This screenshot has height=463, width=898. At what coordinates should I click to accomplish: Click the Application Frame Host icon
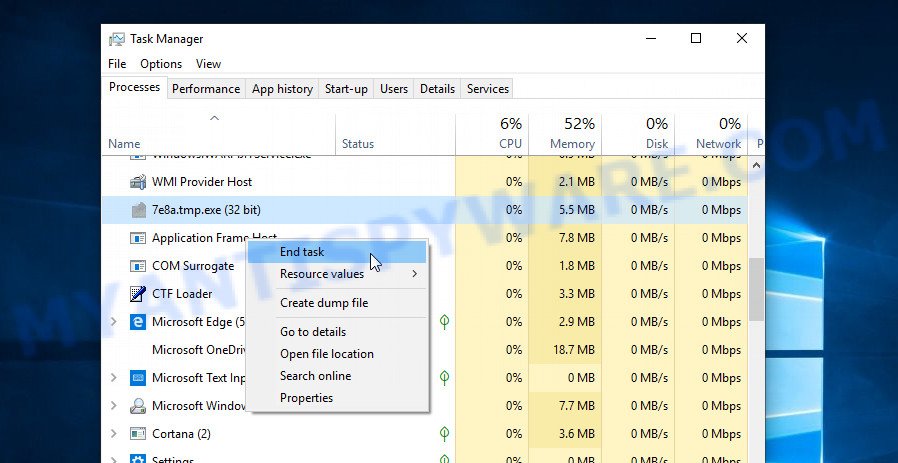tap(138, 238)
